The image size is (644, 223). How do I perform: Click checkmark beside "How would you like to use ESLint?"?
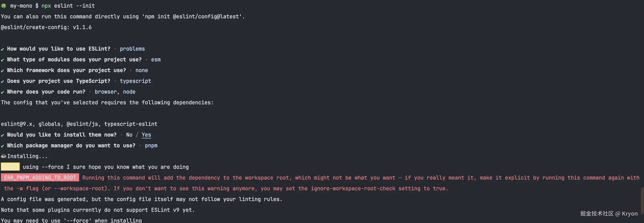pos(2,49)
